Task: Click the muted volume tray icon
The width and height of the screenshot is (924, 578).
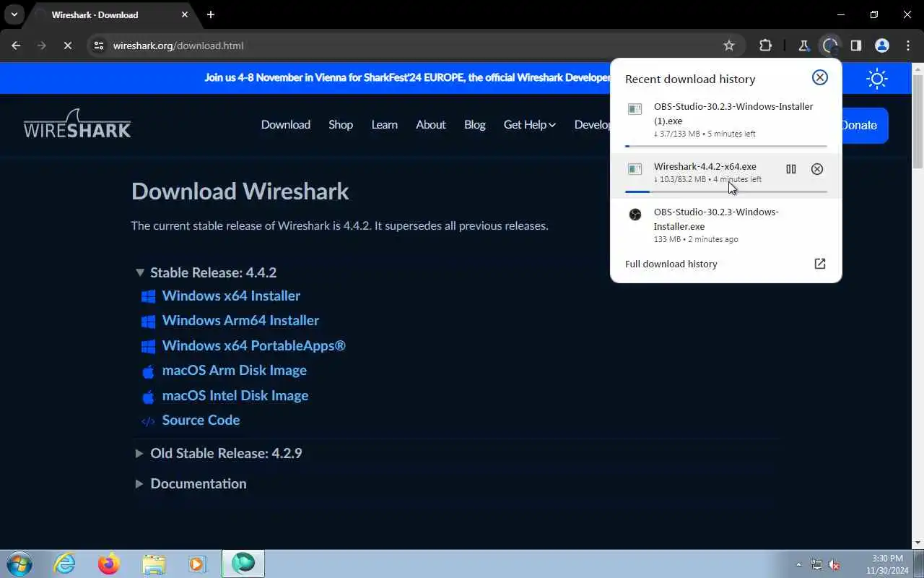Action: pos(834,564)
